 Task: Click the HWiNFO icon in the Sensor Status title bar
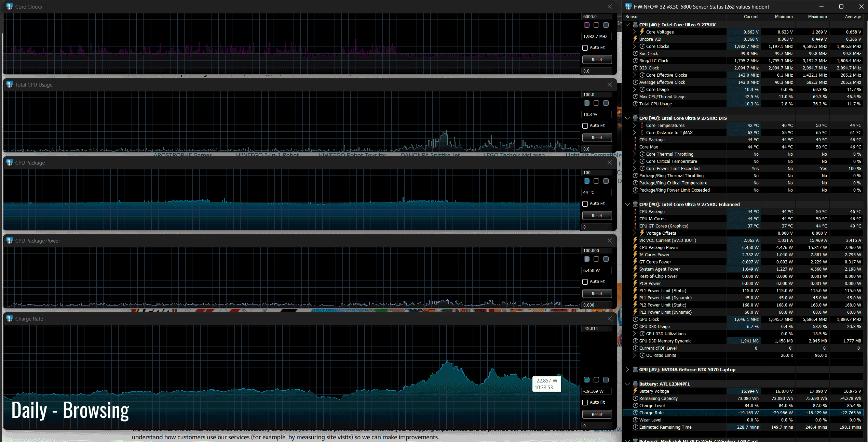pos(628,6)
